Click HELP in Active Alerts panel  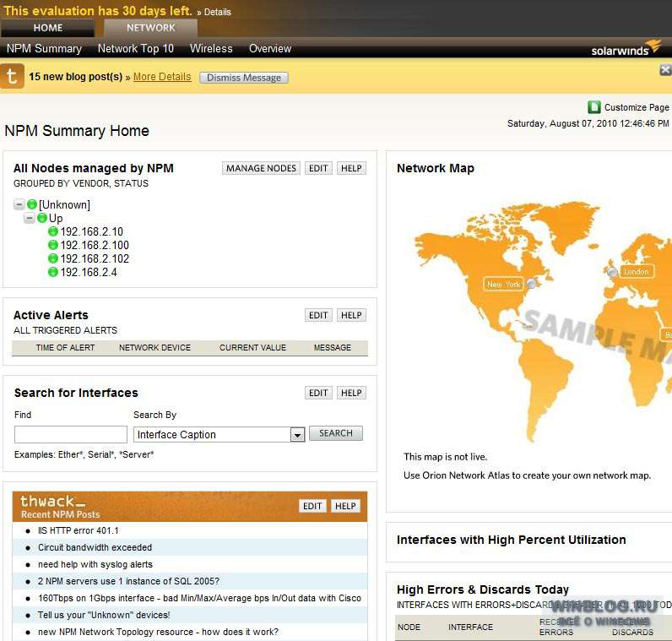pos(351,315)
